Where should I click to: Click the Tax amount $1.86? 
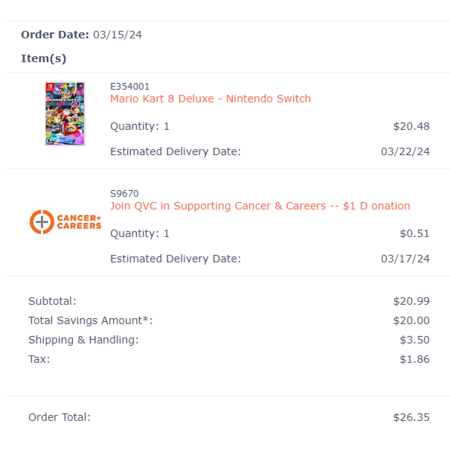[x=415, y=359]
